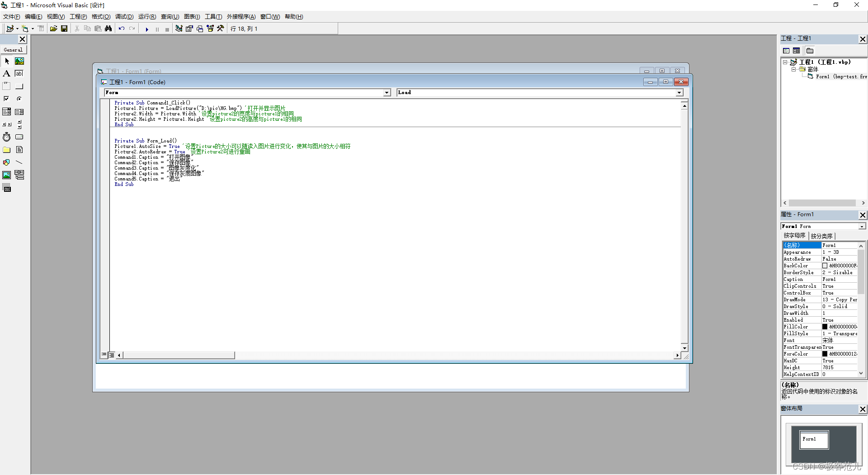This screenshot has width=868, height=475.
Task: Open the 运行(R) menu
Action: pos(147,17)
